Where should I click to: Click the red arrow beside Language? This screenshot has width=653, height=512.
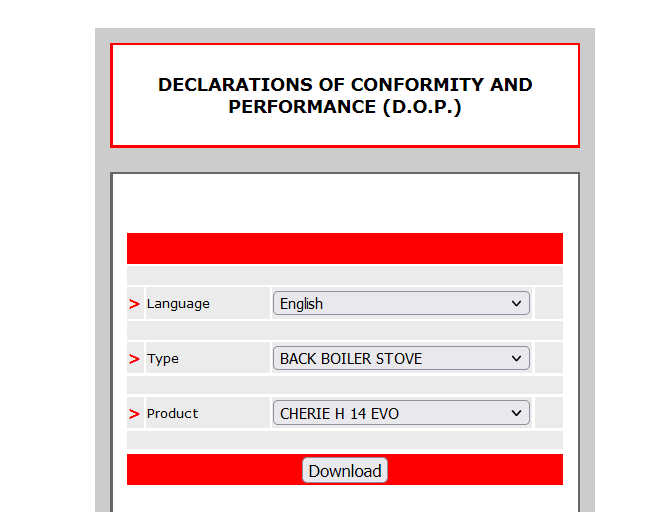(134, 304)
